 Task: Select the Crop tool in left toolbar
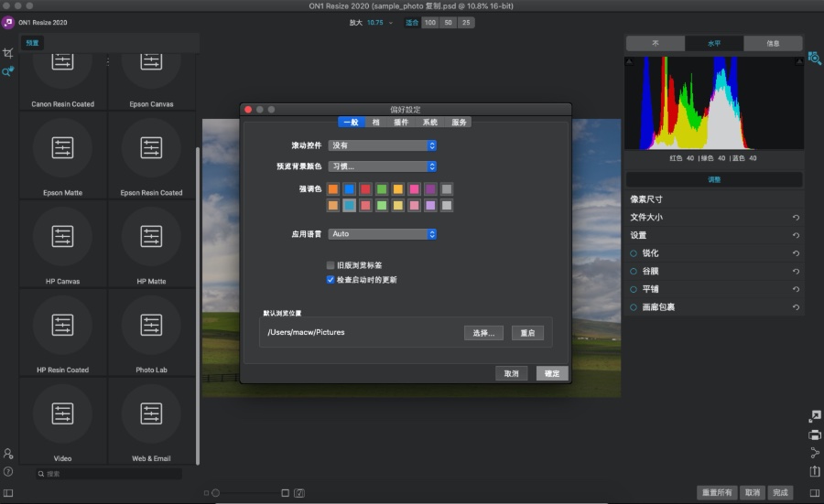7,53
